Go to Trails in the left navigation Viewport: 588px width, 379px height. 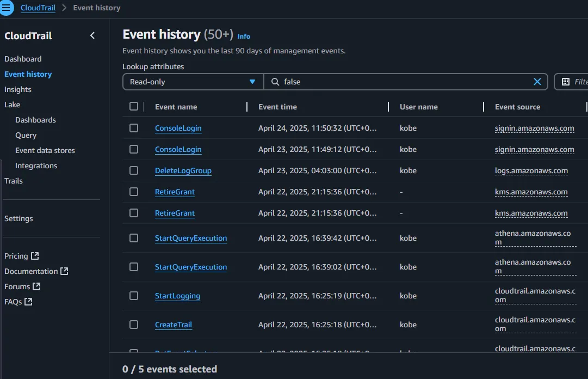tap(14, 181)
